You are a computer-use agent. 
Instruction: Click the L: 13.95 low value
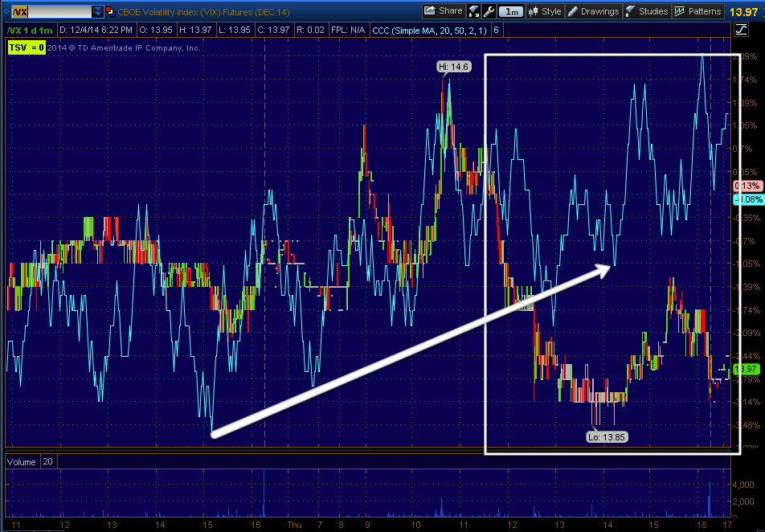point(234,31)
